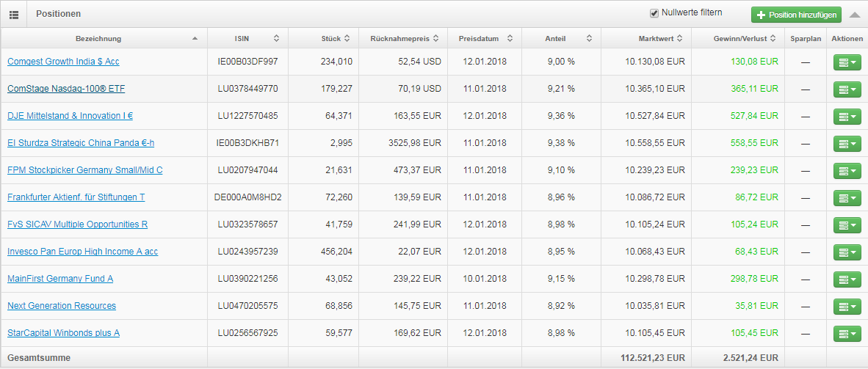868x369 pixels.
Task: Click the Position hinzufügen button
Action: [796, 15]
